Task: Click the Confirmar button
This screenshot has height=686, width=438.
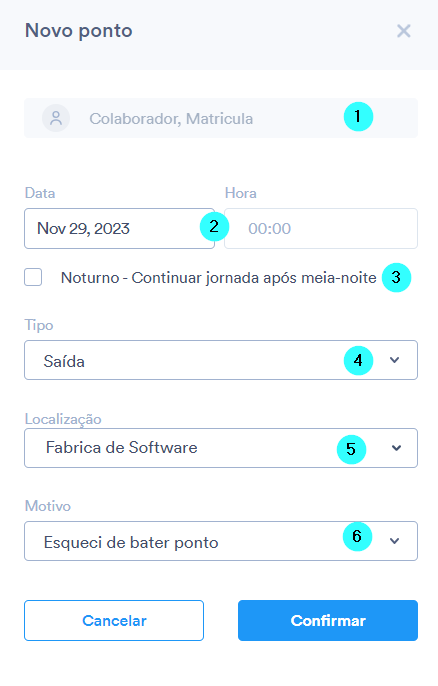Action: coord(328,620)
